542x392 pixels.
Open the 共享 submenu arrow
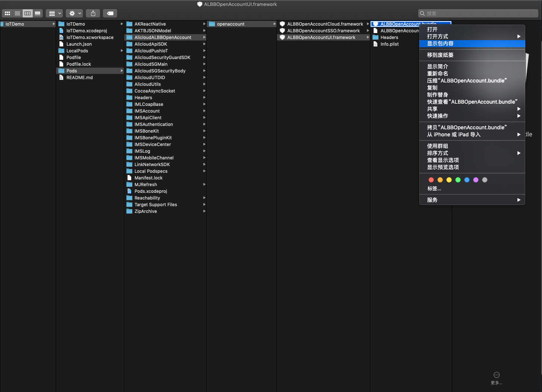519,109
